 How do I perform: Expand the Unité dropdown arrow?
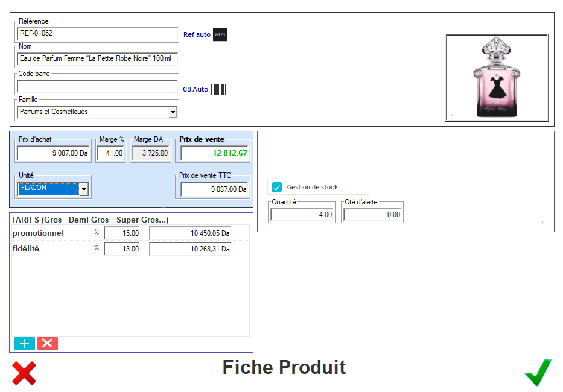click(x=84, y=189)
